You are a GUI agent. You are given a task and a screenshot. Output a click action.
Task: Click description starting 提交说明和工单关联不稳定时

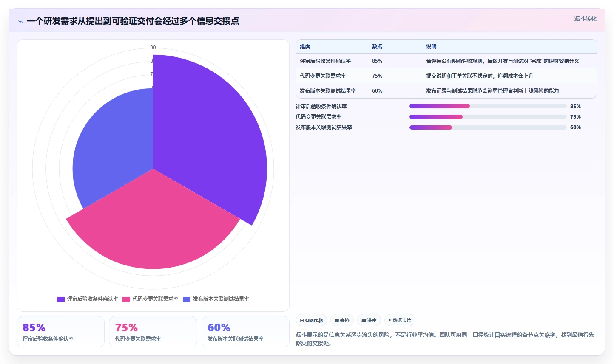click(480, 76)
